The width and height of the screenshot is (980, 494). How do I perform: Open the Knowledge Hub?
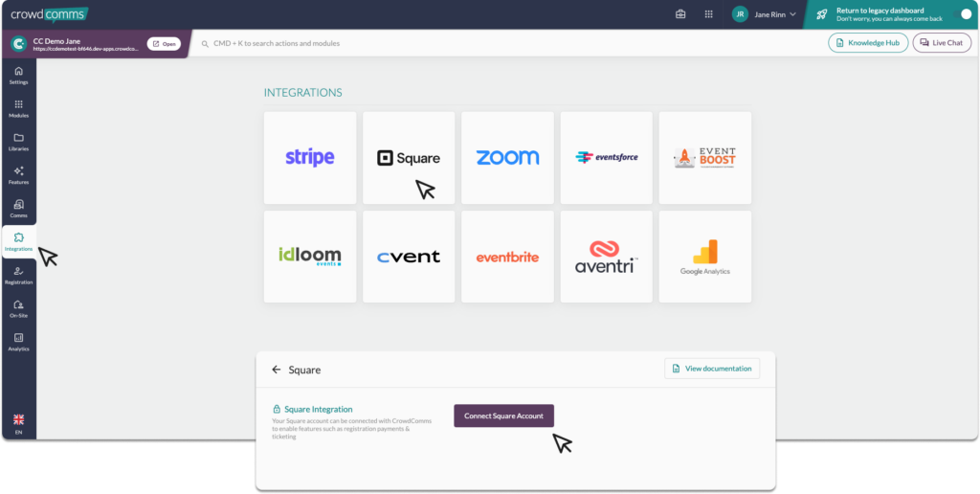pyautogui.click(x=868, y=43)
